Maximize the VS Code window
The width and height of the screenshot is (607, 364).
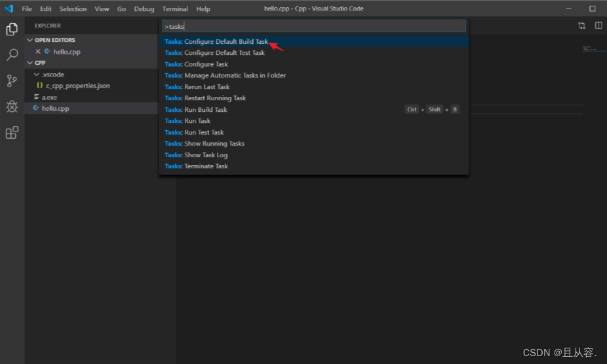pyautogui.click(x=593, y=9)
